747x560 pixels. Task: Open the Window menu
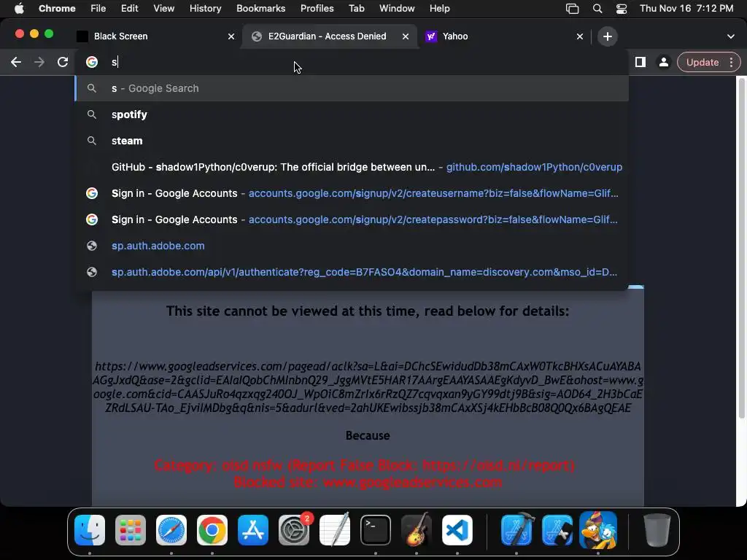(x=397, y=8)
